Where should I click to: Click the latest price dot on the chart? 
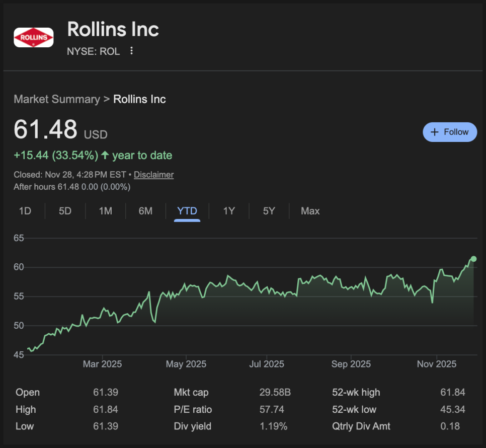pyautogui.click(x=473, y=259)
